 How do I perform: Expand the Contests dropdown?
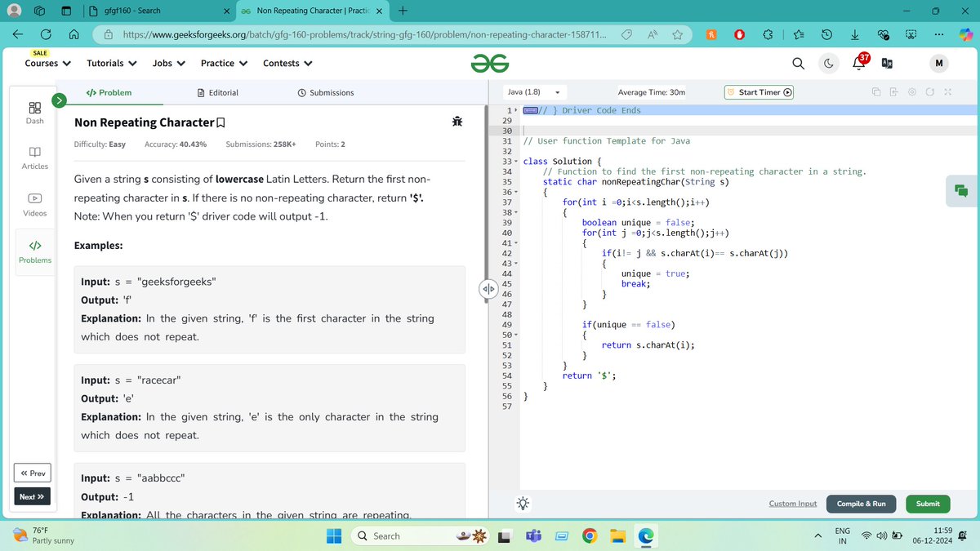287,63
